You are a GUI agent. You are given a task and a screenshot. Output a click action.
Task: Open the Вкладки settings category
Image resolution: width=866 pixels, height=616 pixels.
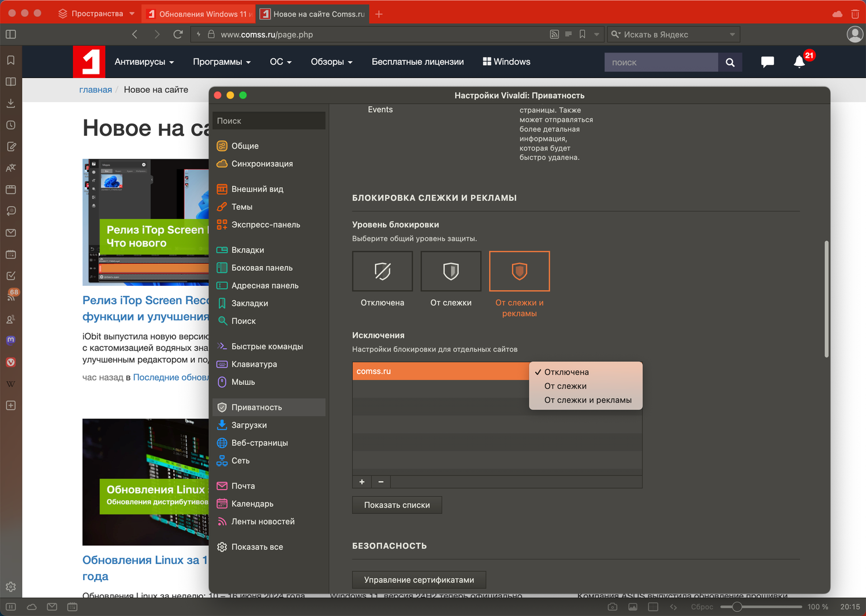pos(269,250)
